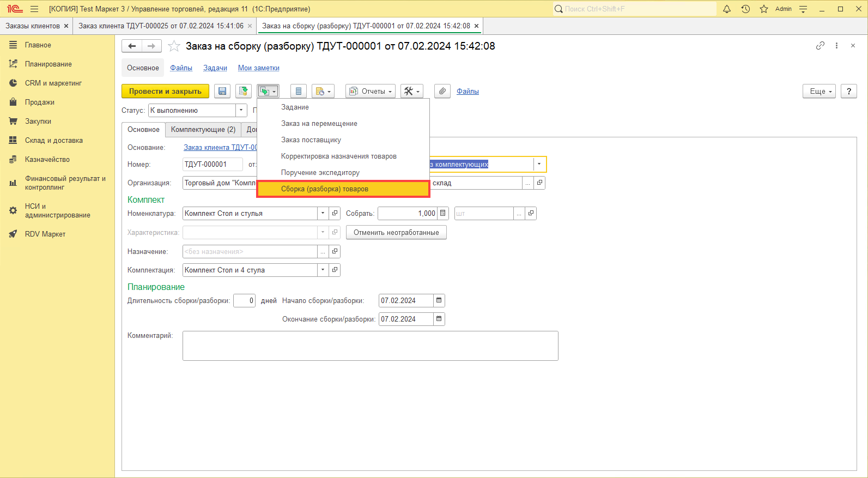Select Сборка (разборка) товаров menu item
This screenshot has width=868, height=478.
coord(343,189)
